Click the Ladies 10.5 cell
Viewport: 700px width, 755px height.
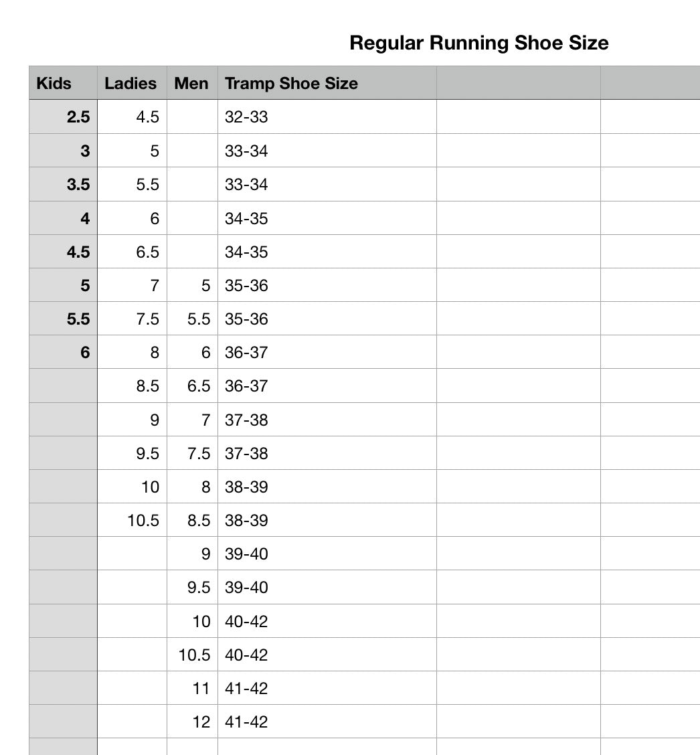click(x=132, y=520)
